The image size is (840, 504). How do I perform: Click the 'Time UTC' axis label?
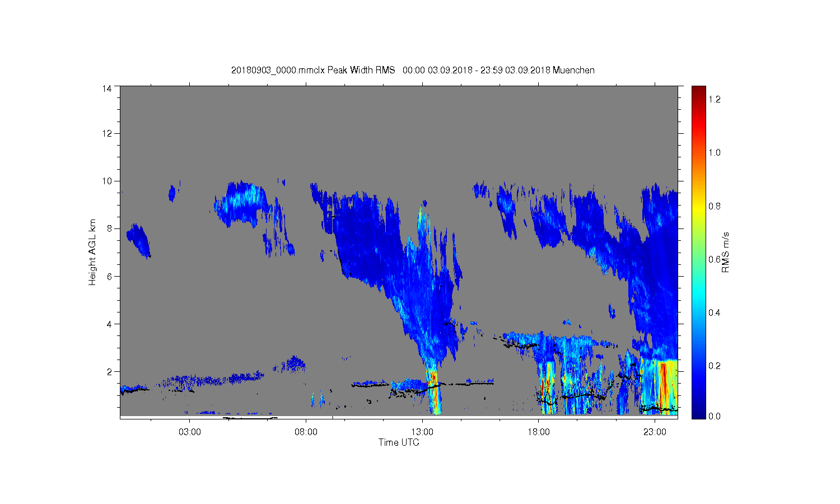[x=399, y=442]
